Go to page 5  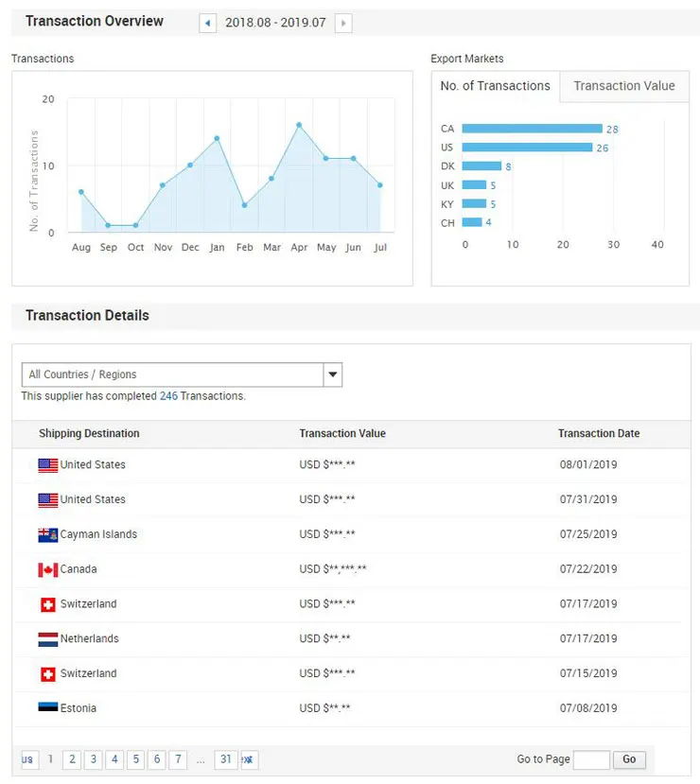pyautogui.click(x=135, y=759)
